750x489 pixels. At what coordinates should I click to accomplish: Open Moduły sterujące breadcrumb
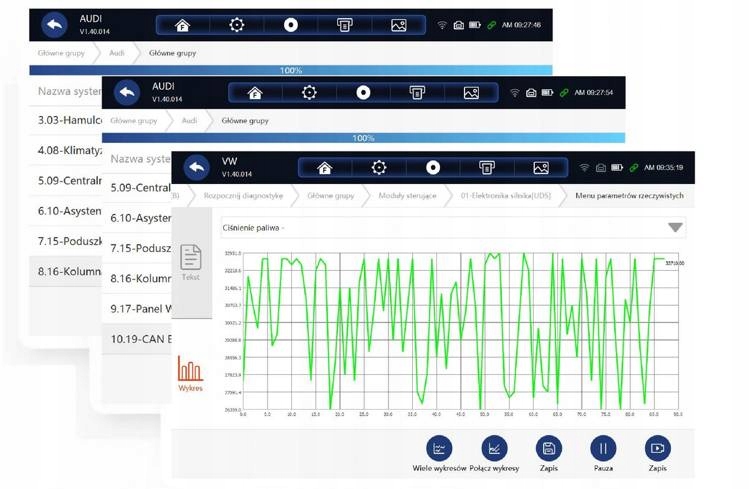click(x=407, y=196)
